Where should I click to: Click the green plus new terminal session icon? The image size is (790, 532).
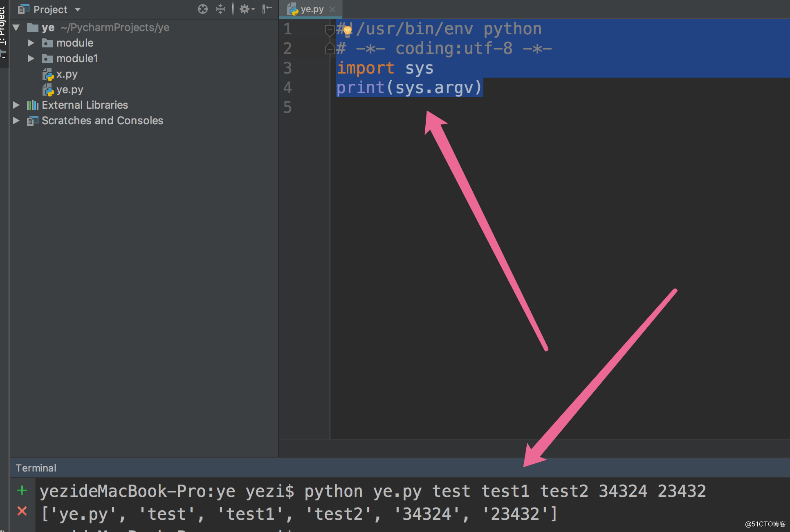tap(22, 490)
